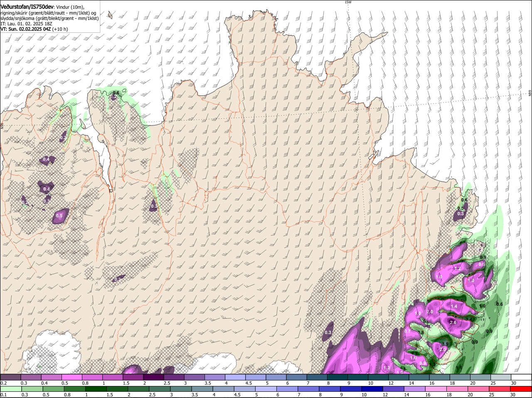Select the 'Vindur (10m)' text in the header
The image size is (532, 398).
pos(70,7)
